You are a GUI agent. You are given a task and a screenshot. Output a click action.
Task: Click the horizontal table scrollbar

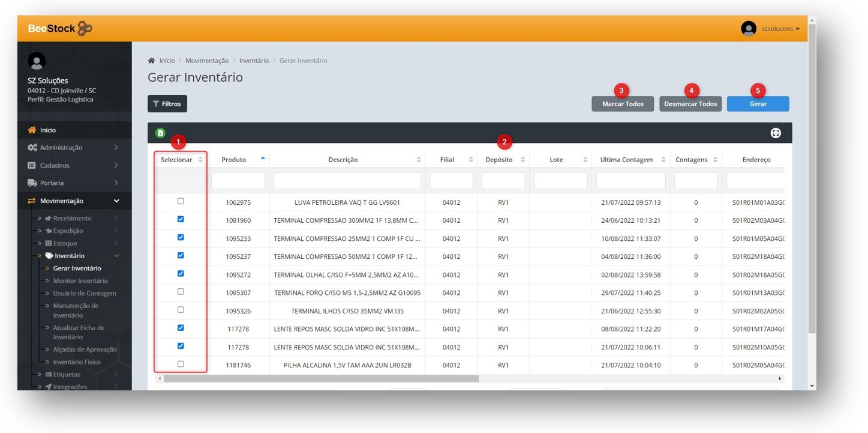(x=321, y=379)
